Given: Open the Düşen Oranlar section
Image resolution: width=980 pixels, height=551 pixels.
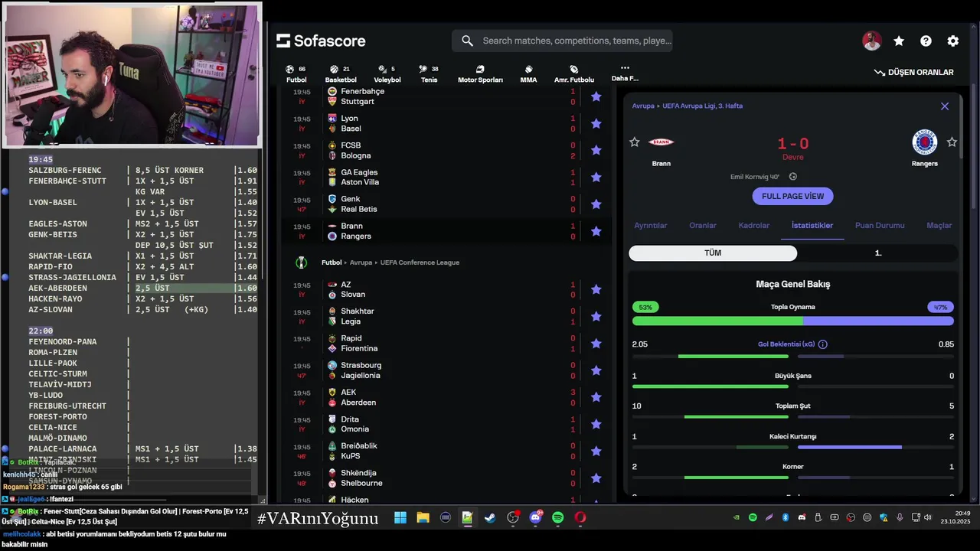Looking at the screenshot, I should tap(913, 72).
